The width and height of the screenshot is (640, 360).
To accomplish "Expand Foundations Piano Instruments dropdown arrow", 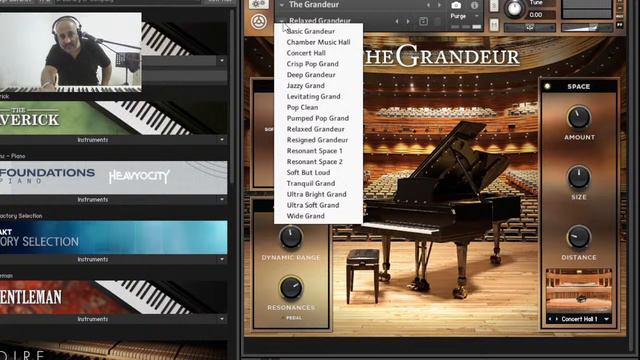I will coord(222,200).
